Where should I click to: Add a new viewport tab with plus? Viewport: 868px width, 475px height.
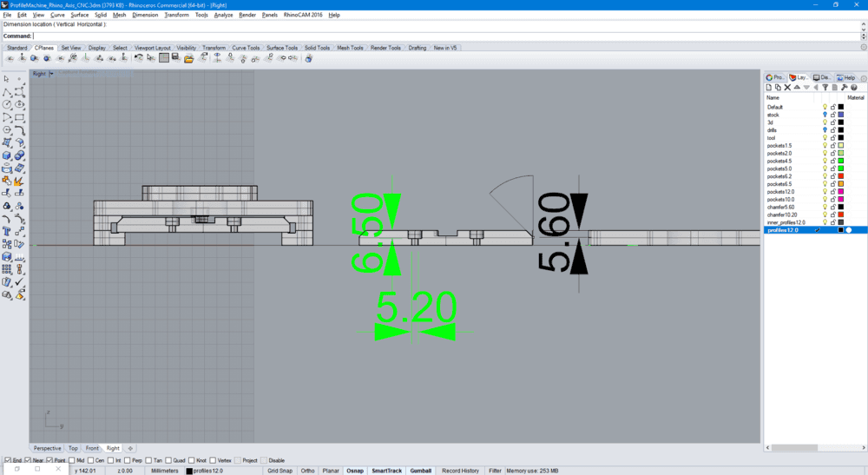130,448
